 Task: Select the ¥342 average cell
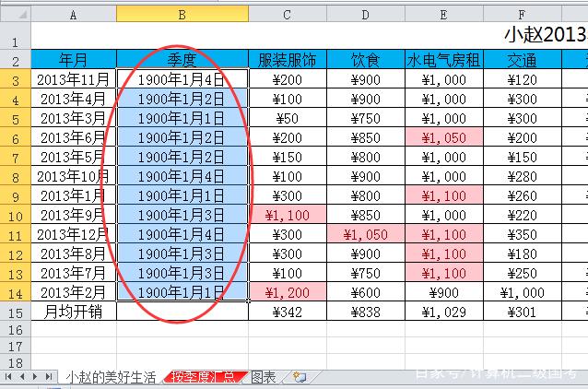pos(288,311)
